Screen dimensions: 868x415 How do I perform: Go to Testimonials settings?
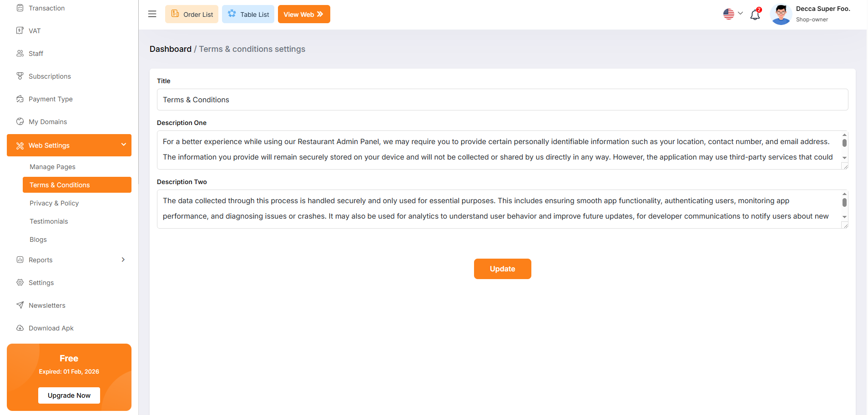tap(49, 221)
